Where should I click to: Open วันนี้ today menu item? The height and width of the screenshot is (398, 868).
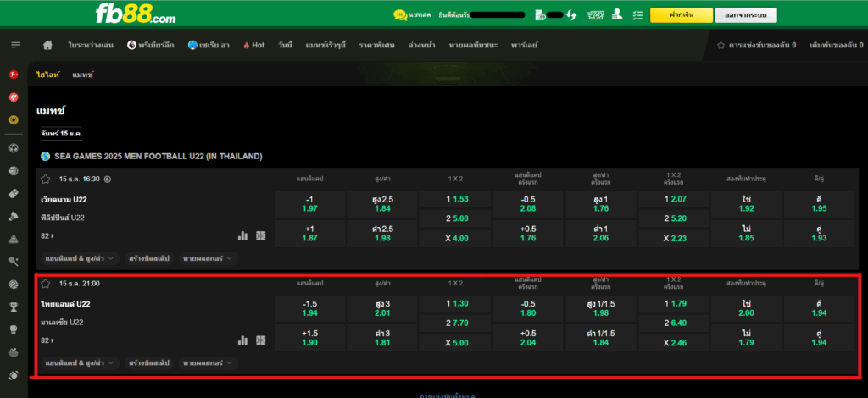(285, 46)
